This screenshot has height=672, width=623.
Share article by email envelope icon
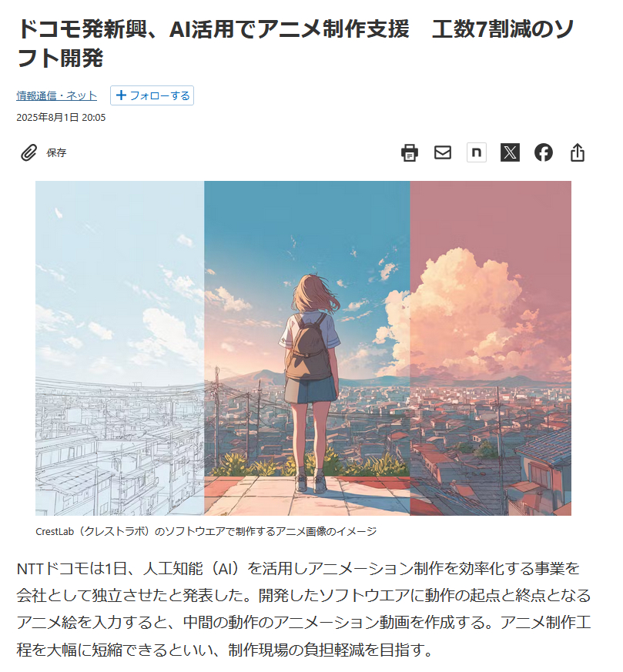click(443, 152)
